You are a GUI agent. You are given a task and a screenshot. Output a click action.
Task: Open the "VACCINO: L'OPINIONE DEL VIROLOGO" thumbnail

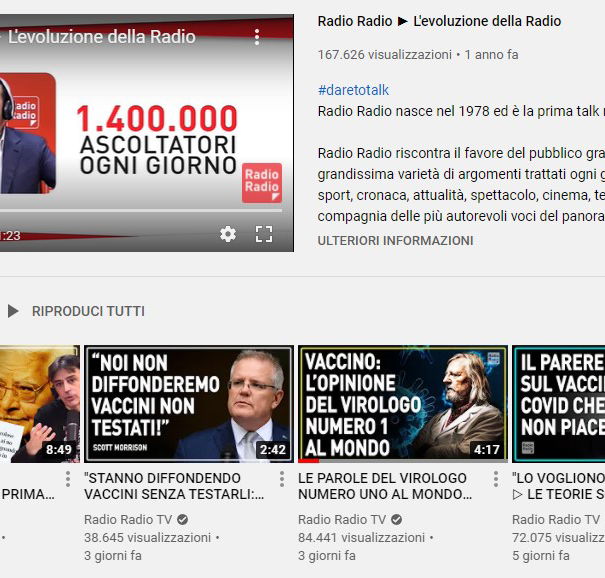pyautogui.click(x=402, y=404)
